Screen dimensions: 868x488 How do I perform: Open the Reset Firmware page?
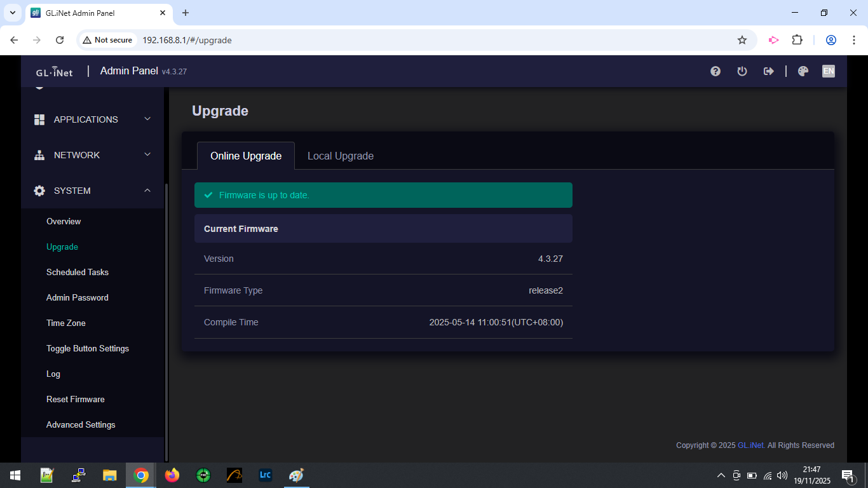click(76, 399)
